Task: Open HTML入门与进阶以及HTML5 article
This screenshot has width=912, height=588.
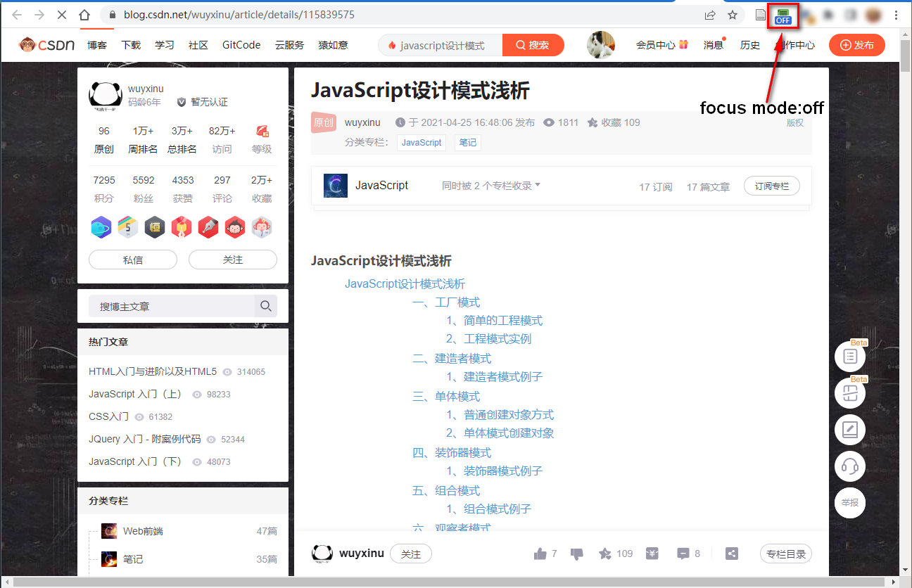Action: (x=153, y=371)
